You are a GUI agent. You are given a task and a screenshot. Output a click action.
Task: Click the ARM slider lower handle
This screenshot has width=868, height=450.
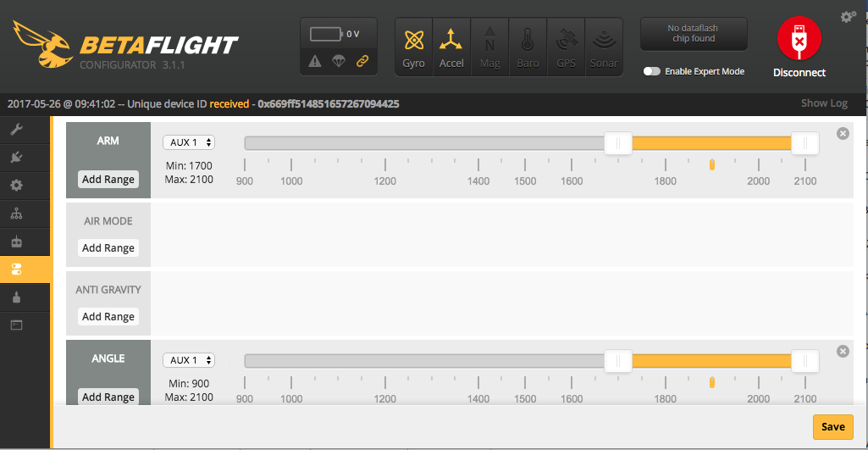pyautogui.click(x=618, y=143)
